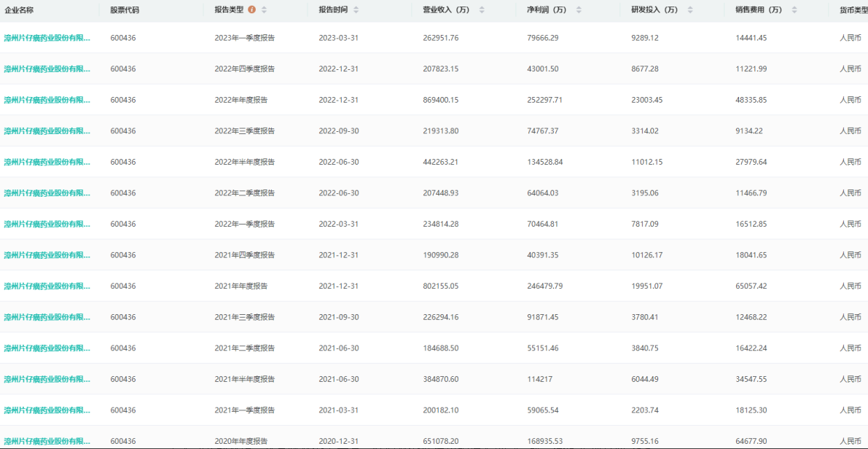Sort table by 报告时间 using sort arrows
The height and width of the screenshot is (449, 868).
356,10
